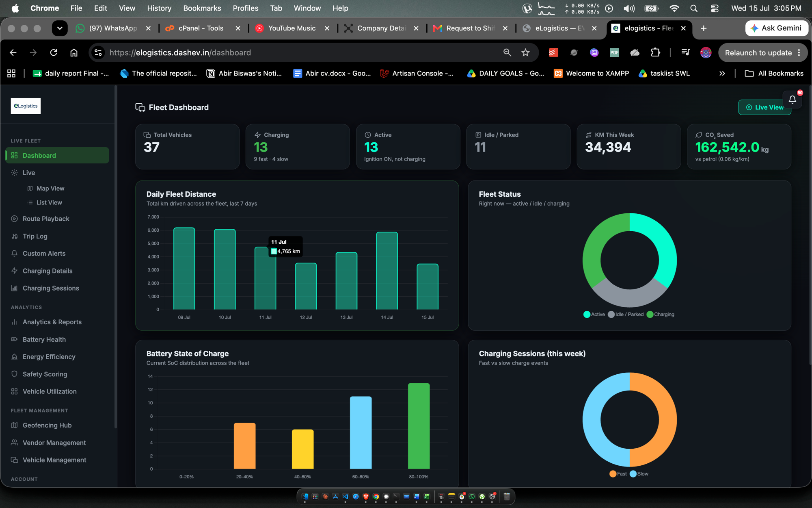Viewport: 812px width, 508px height.
Task: Switch to cPanel - Tools tab
Action: pos(201,28)
